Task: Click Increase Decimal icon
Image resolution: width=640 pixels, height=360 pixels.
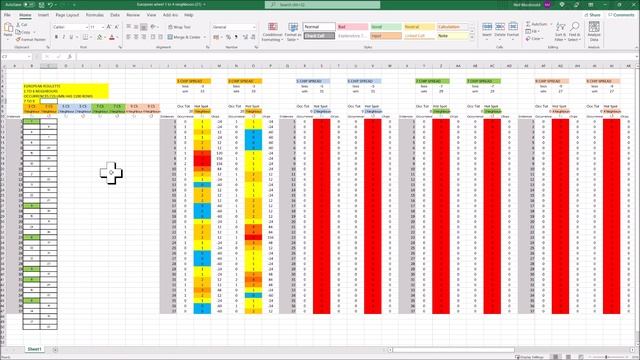Action: click(x=245, y=37)
